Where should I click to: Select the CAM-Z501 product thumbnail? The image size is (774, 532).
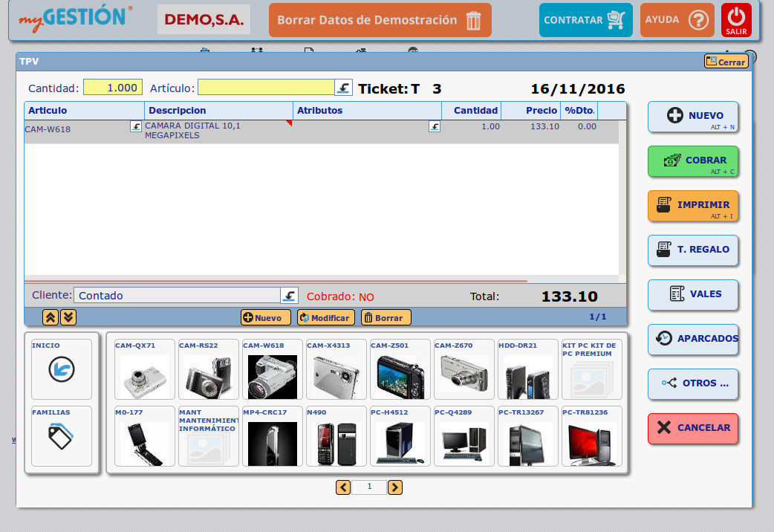coord(400,369)
